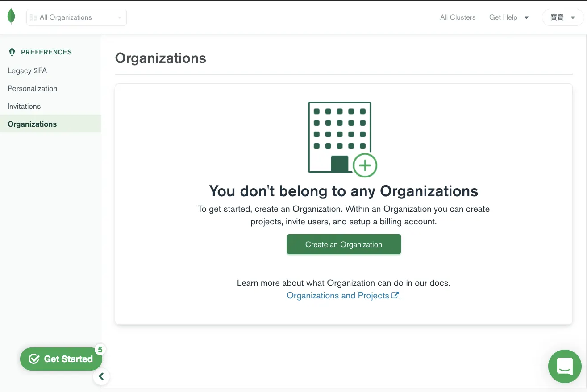587x392 pixels.
Task: Click the Preferences lightbulb icon
Action: pos(12,52)
